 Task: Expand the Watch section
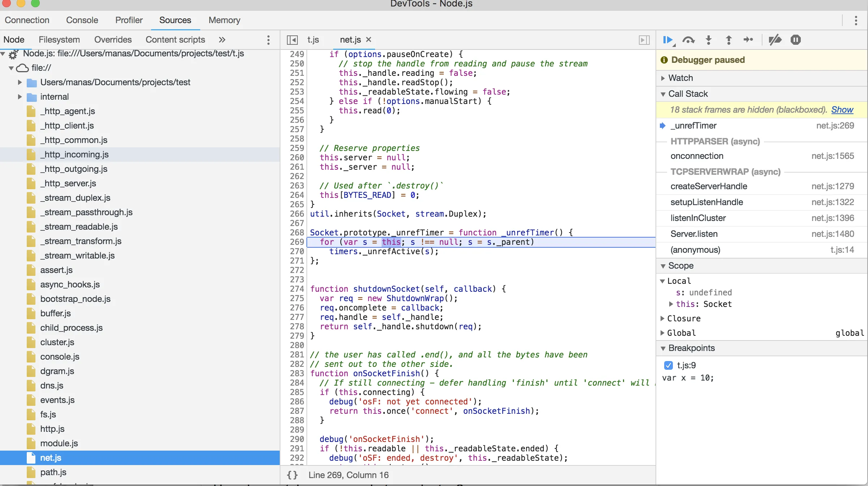pos(680,78)
